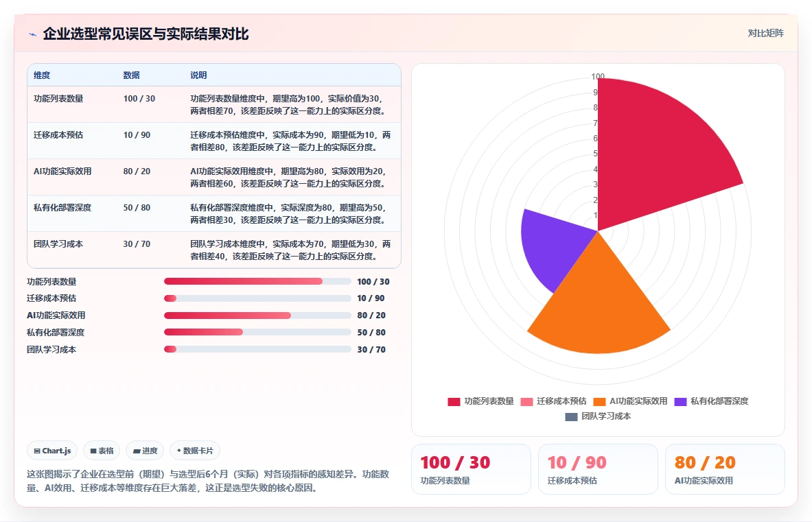This screenshot has width=812, height=522.
Task: Click table value 100 / 30
Action: click(139, 98)
